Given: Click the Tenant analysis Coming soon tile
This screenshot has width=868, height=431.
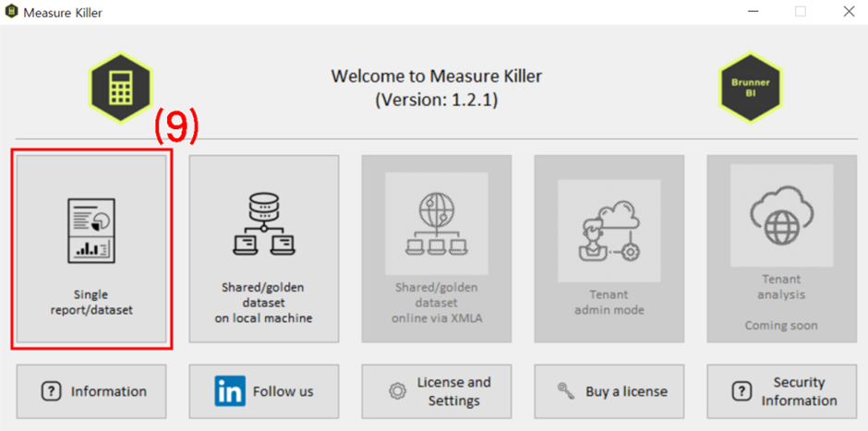Looking at the screenshot, I should coord(781,248).
